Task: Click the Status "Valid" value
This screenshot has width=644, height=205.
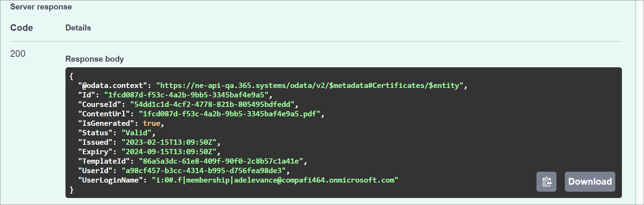Action: (137, 133)
